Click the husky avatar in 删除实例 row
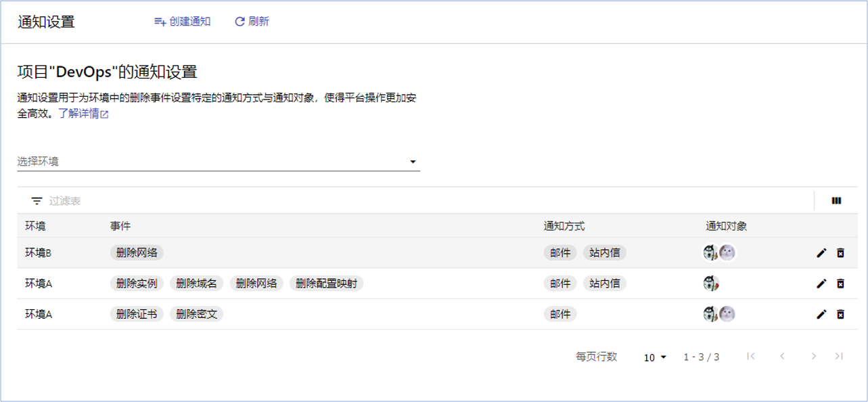The height and width of the screenshot is (402, 868). tap(710, 284)
